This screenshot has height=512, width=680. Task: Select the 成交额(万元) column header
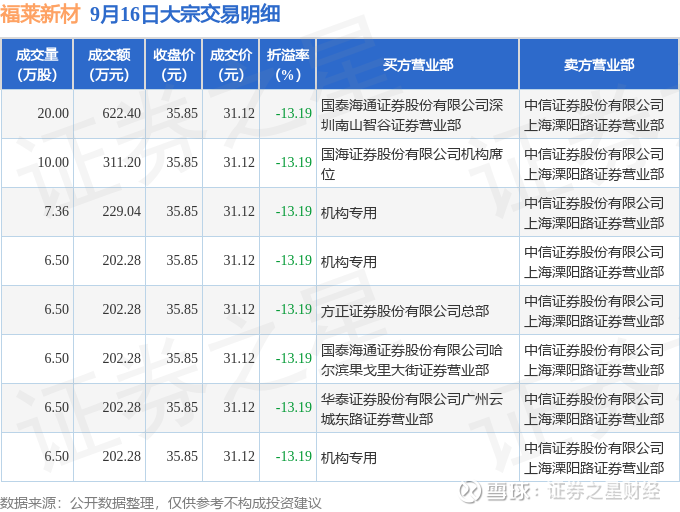[109, 65]
